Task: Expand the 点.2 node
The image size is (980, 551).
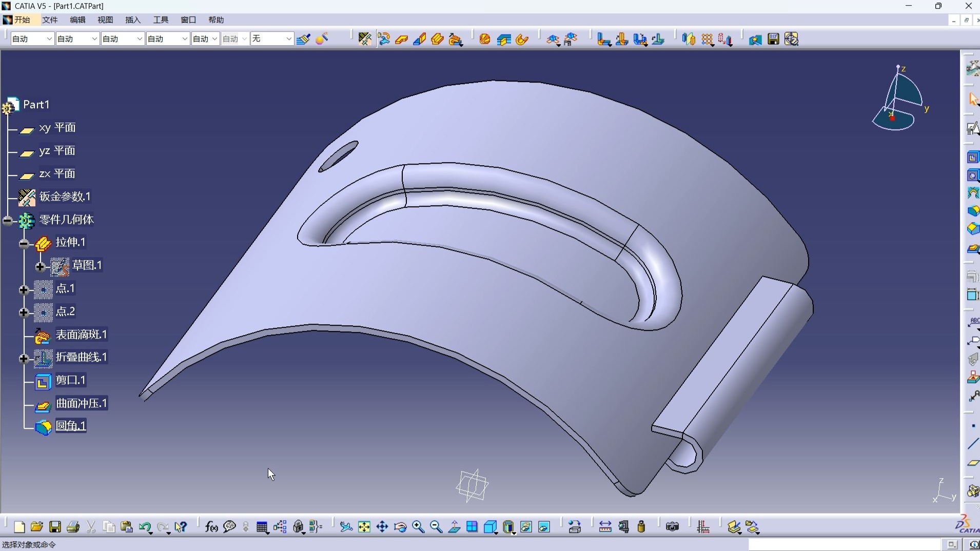Action: coord(24,312)
